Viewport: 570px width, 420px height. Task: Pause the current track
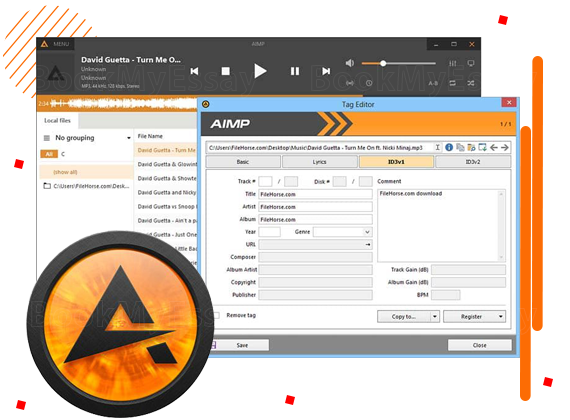click(x=295, y=71)
